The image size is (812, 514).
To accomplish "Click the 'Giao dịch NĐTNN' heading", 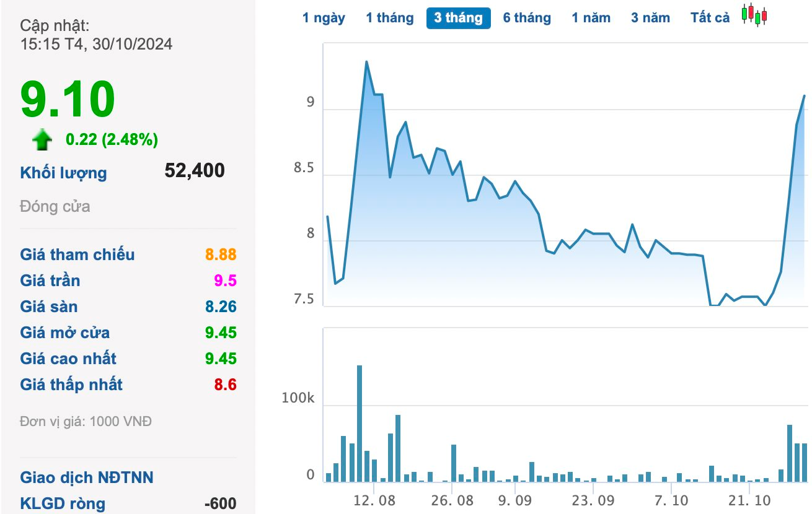I will tap(86, 477).
